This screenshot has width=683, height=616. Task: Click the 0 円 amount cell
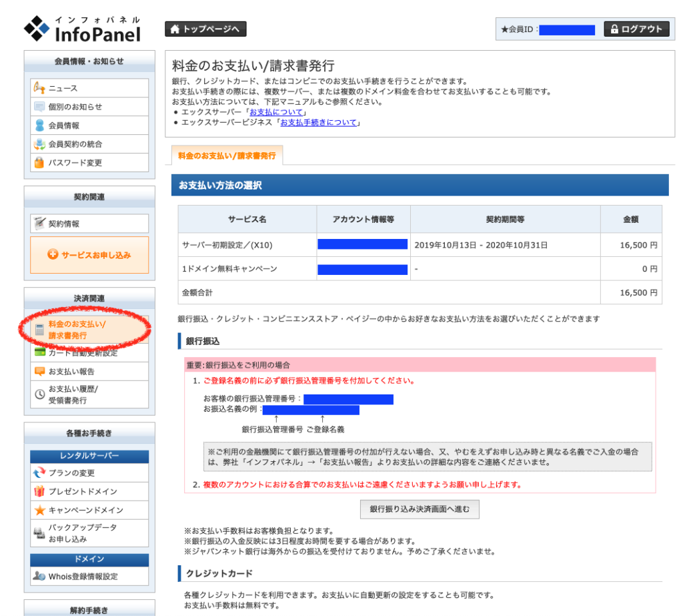(631, 268)
